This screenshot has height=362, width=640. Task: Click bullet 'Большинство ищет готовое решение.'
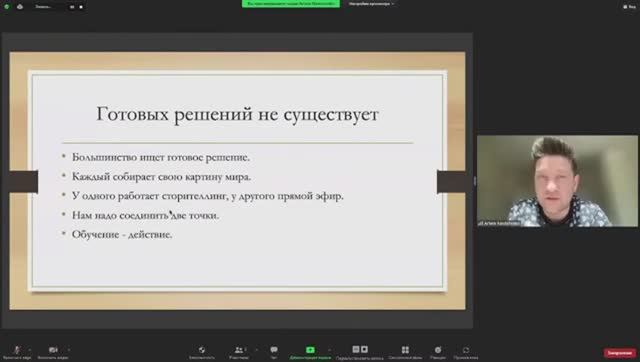pos(161,157)
